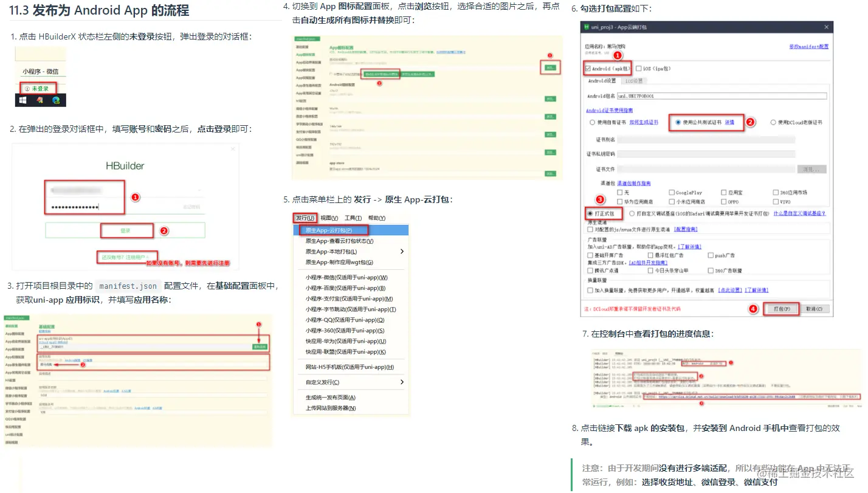Click the Windows Start icon in the taskbar

click(23, 100)
